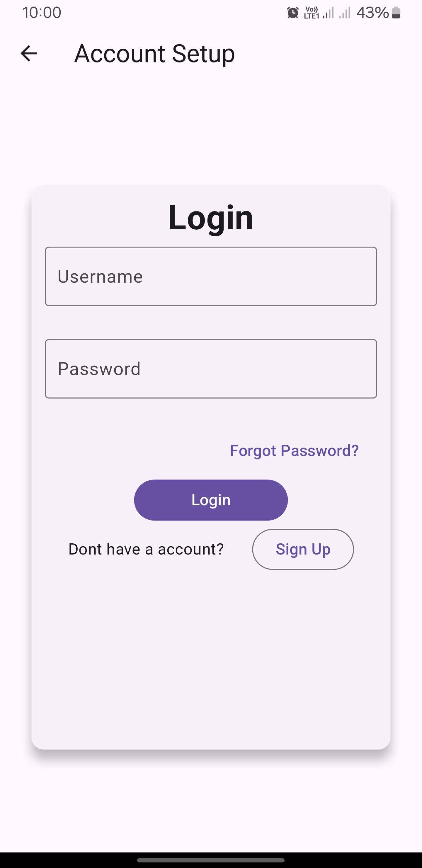
Task: Tap the back arrow icon
Action: 29,54
